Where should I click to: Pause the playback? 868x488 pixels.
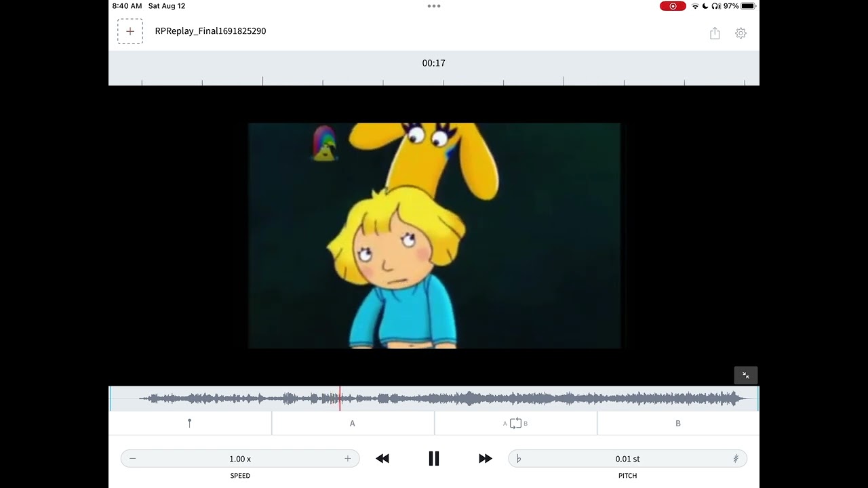(434, 459)
